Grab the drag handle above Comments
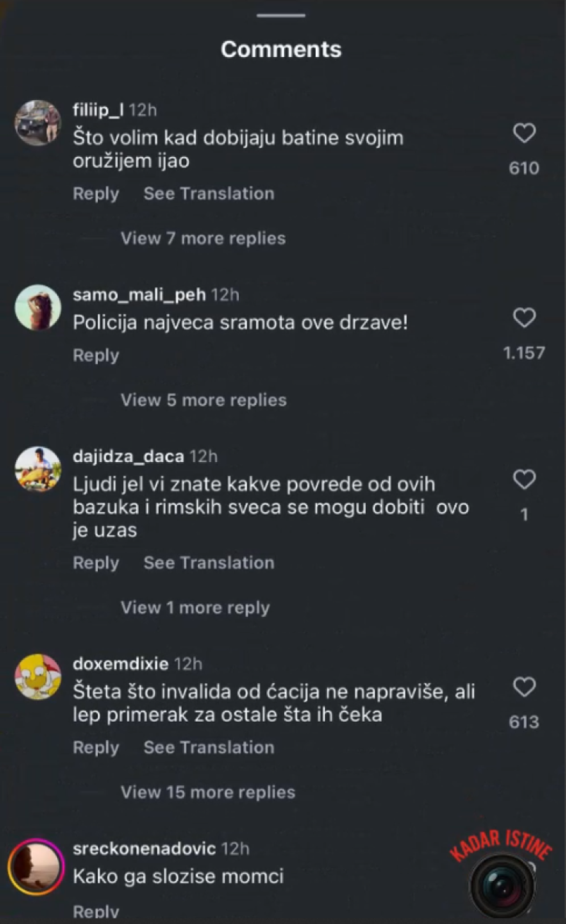 tap(281, 15)
